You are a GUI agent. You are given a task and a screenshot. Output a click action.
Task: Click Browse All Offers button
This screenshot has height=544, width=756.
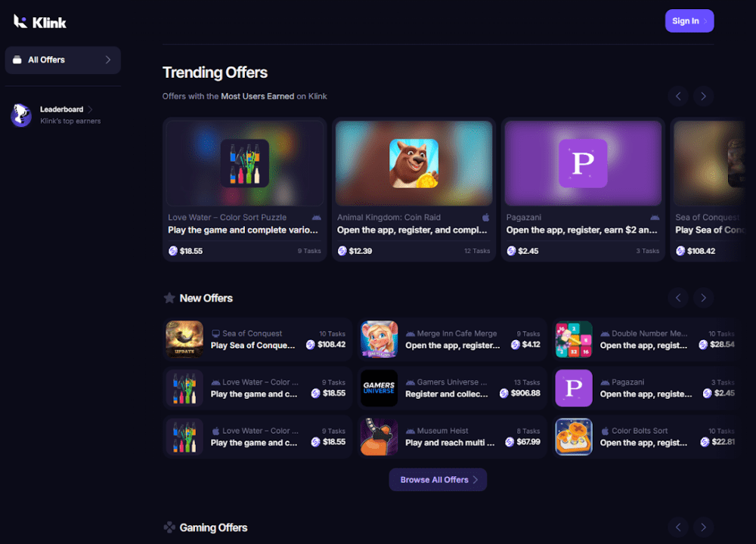pyautogui.click(x=438, y=480)
